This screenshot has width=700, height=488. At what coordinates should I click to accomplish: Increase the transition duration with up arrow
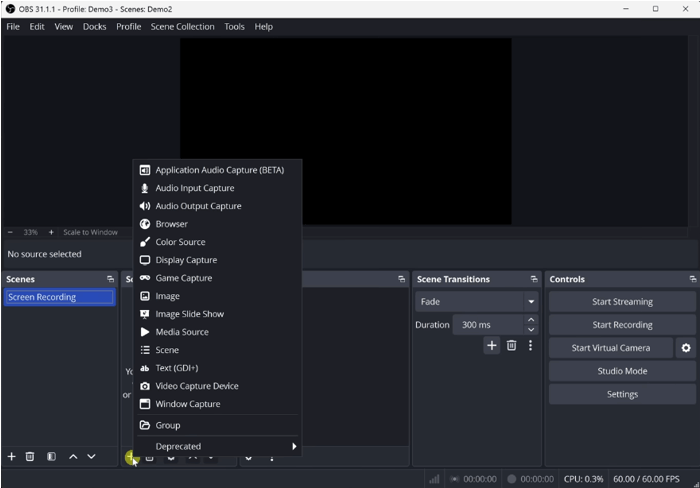tap(531, 320)
